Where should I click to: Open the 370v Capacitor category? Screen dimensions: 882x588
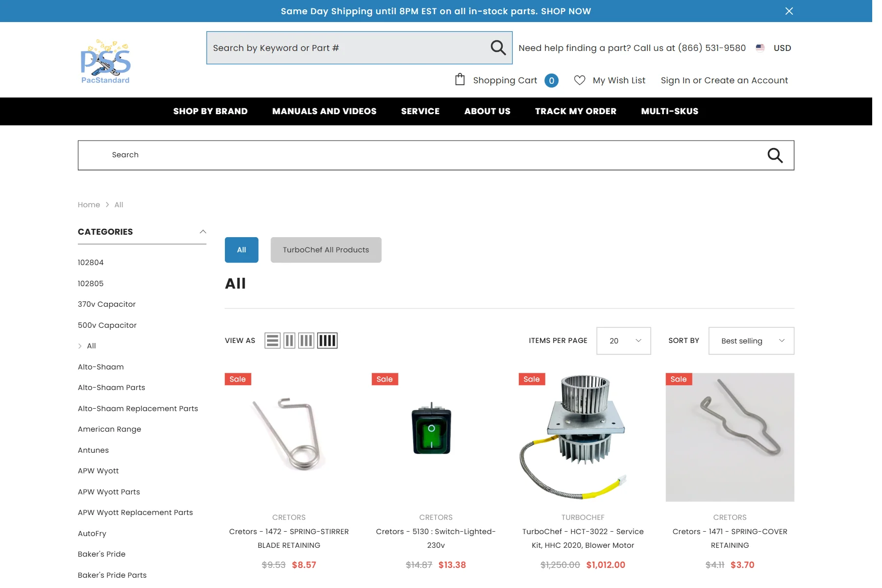[107, 304]
